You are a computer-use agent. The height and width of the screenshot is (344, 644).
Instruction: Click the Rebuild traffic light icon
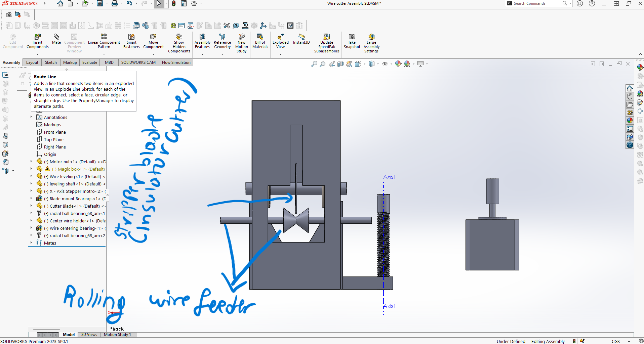coord(174,4)
